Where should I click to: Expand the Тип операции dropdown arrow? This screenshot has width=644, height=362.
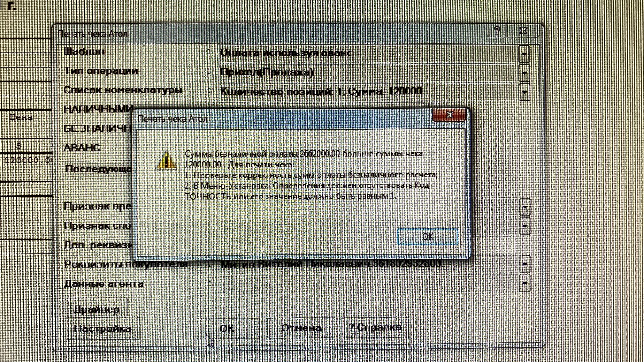click(x=524, y=73)
